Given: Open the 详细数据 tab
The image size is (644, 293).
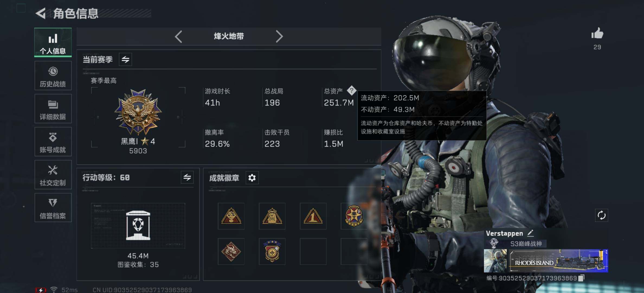Looking at the screenshot, I should pos(53,109).
